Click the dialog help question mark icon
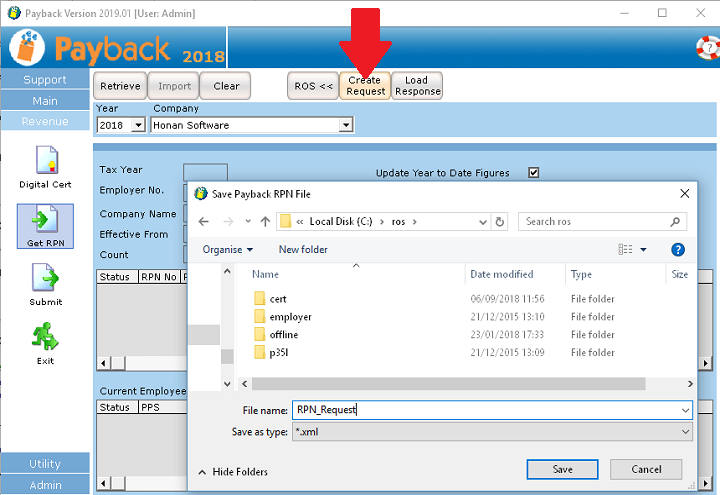This screenshot has height=495, width=720. (x=677, y=249)
